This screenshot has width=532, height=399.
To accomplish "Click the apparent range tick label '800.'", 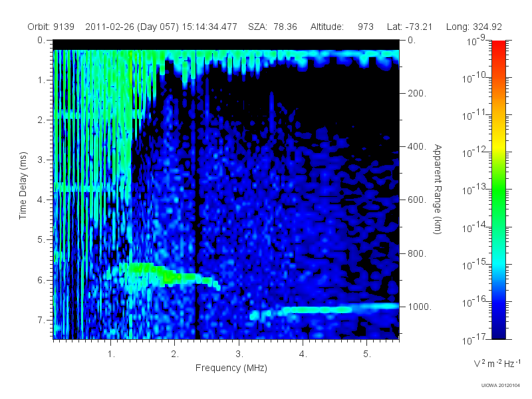I will tap(417, 253).
